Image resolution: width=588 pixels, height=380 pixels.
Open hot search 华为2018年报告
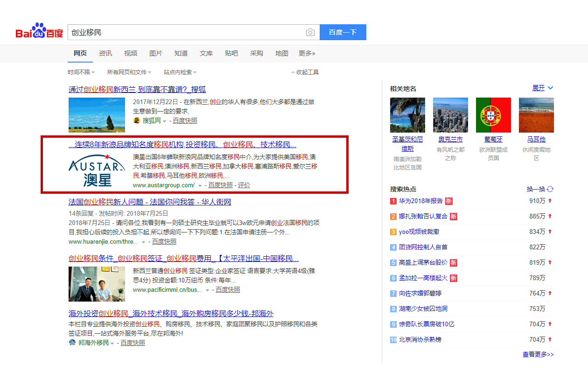click(421, 201)
